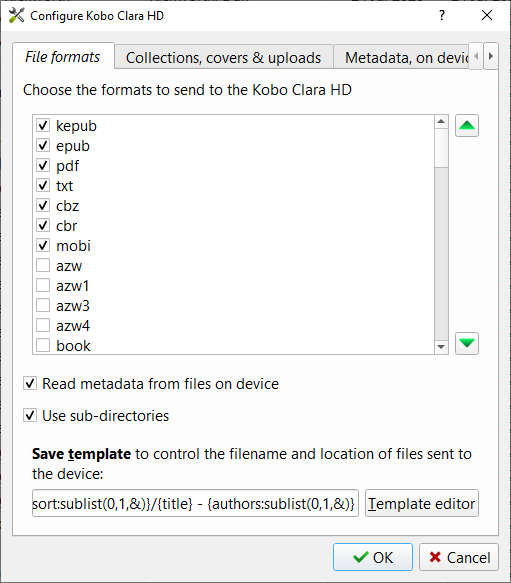Click the format list scrollbar thumb

click(441, 148)
